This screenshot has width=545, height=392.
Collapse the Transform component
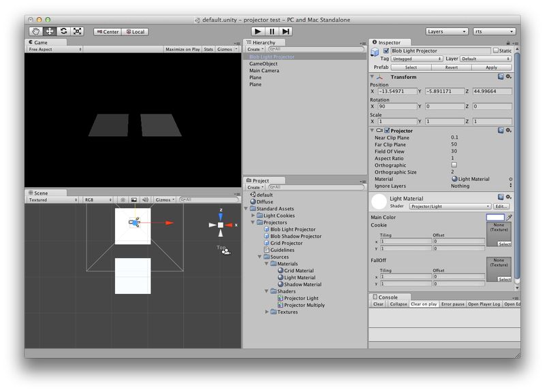click(x=372, y=77)
